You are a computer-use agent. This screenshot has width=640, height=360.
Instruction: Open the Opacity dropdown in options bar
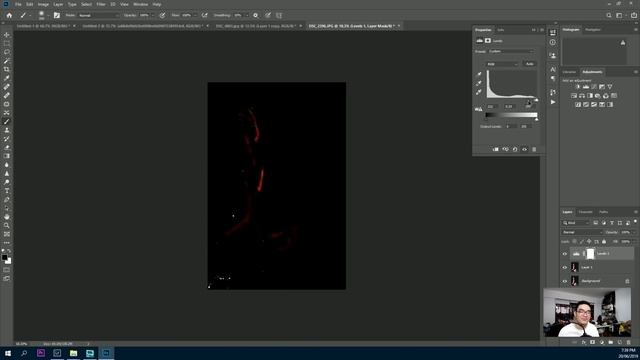click(x=153, y=15)
